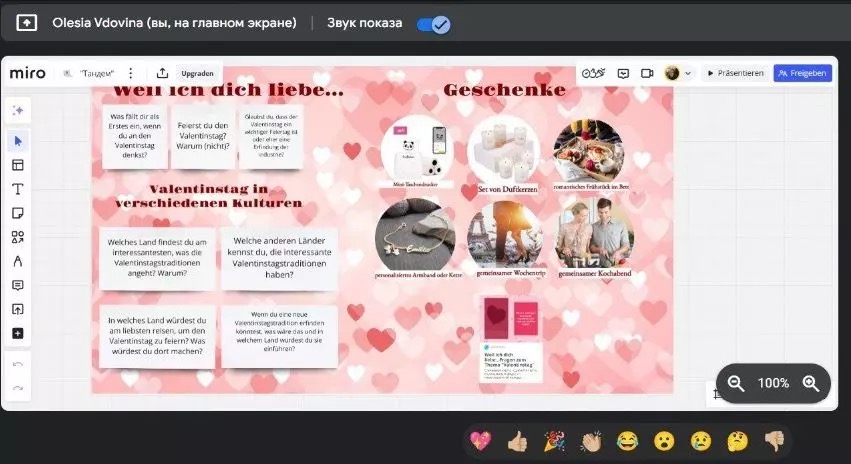Select the Set von Duftkerzen image
This screenshot has height=464, width=851.
[504, 150]
